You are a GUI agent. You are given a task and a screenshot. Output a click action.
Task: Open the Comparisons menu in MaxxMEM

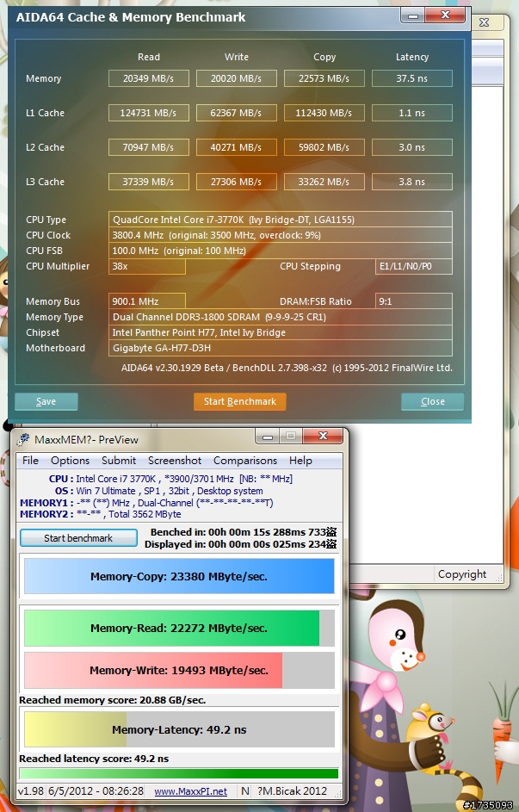point(244,461)
